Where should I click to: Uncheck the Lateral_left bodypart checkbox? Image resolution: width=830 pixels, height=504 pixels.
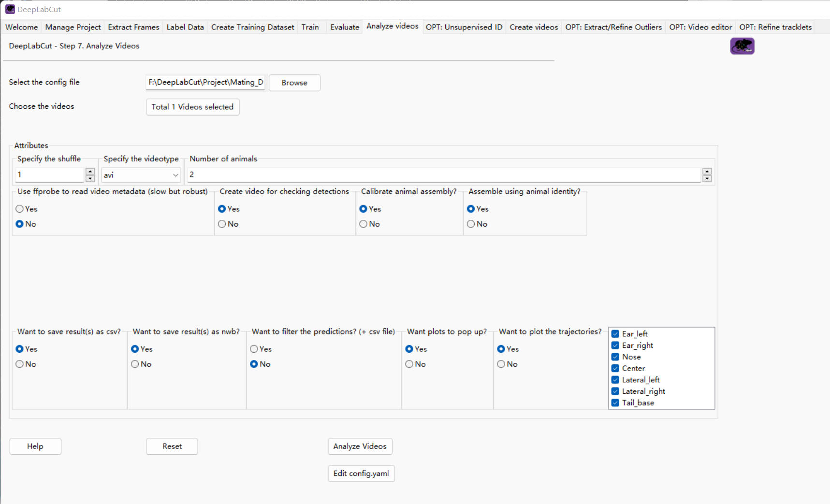(615, 380)
